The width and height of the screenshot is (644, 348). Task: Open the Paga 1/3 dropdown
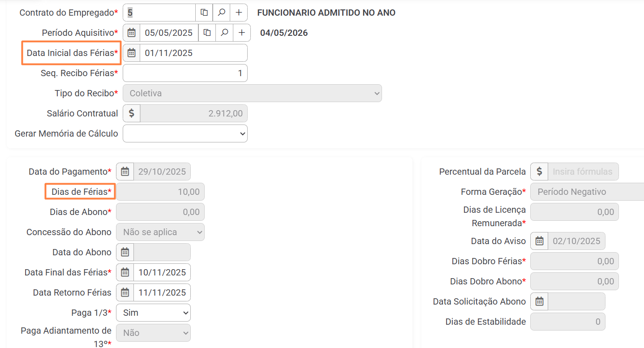click(153, 313)
